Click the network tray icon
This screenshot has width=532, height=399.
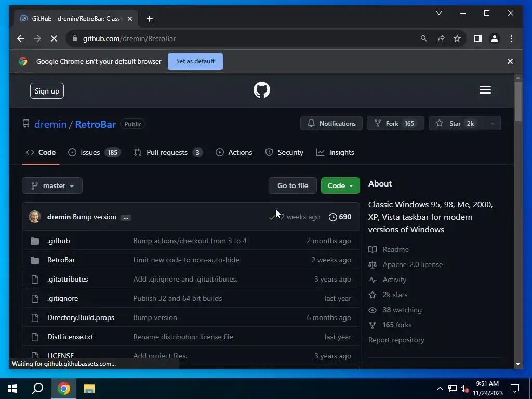(453, 389)
